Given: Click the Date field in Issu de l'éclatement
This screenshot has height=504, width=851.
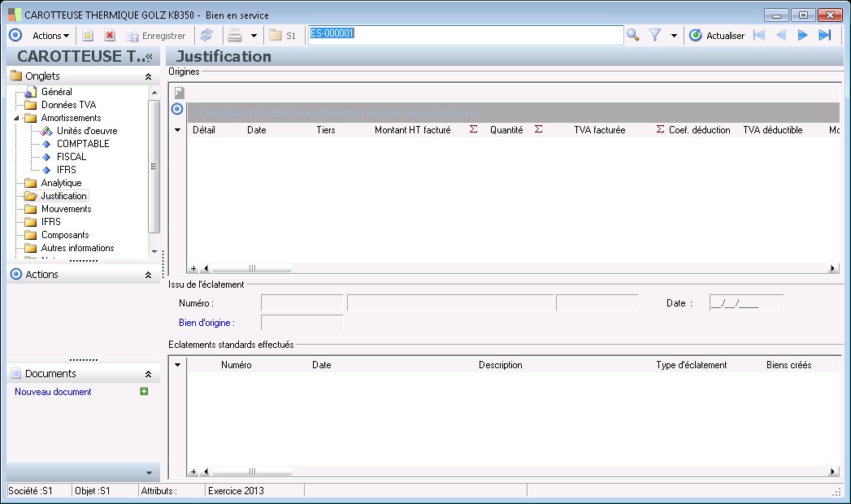Looking at the screenshot, I should coord(746,302).
